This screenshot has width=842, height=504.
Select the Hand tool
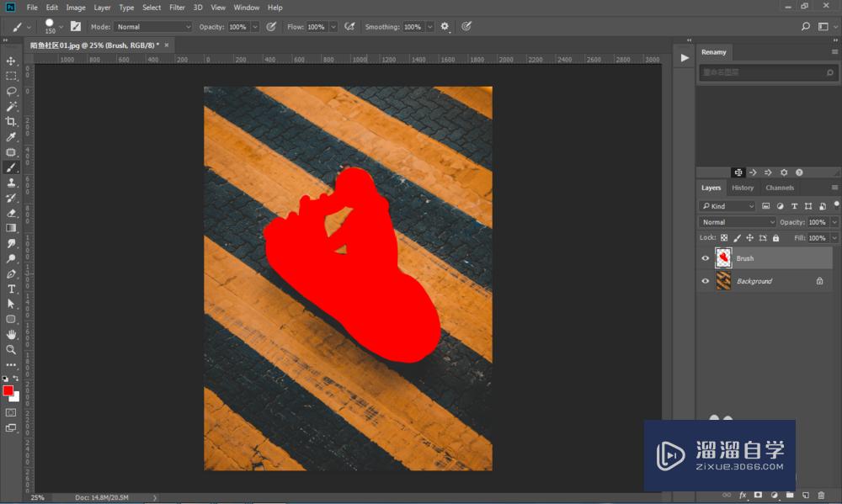[11, 334]
